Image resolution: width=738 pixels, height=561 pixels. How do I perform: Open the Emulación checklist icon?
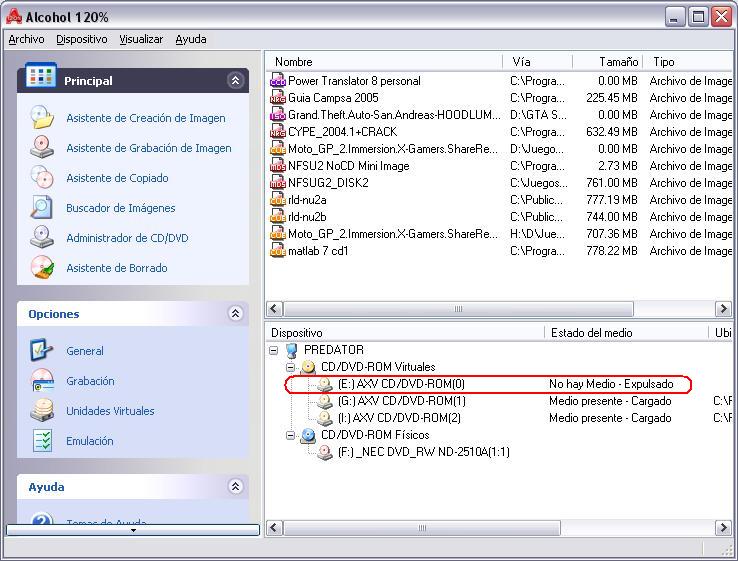42,441
